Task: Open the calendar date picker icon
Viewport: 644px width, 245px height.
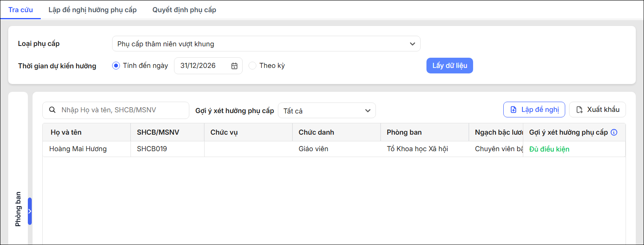Action: pyautogui.click(x=234, y=66)
